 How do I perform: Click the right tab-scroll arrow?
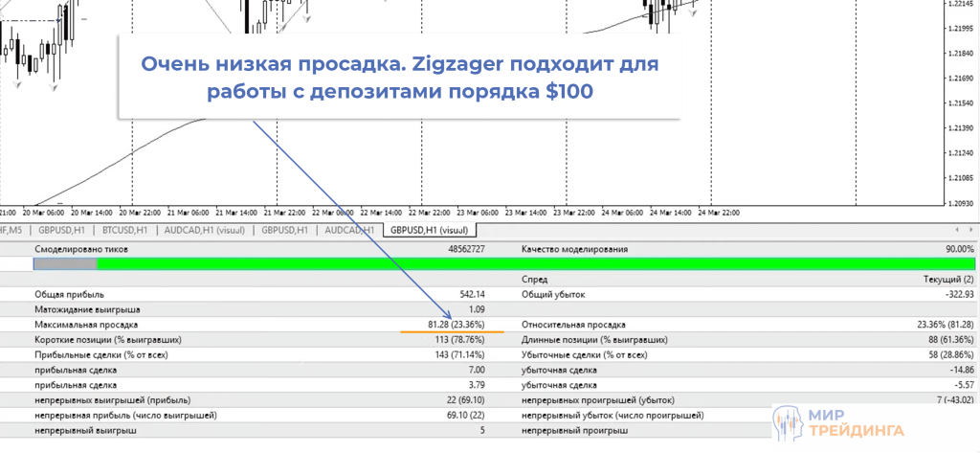(x=970, y=230)
